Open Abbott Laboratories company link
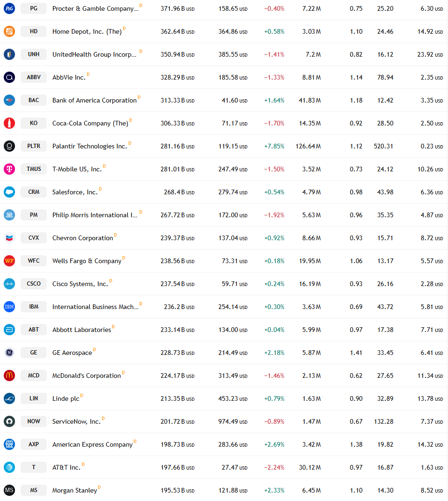This screenshot has height=501, width=448. coord(81,330)
